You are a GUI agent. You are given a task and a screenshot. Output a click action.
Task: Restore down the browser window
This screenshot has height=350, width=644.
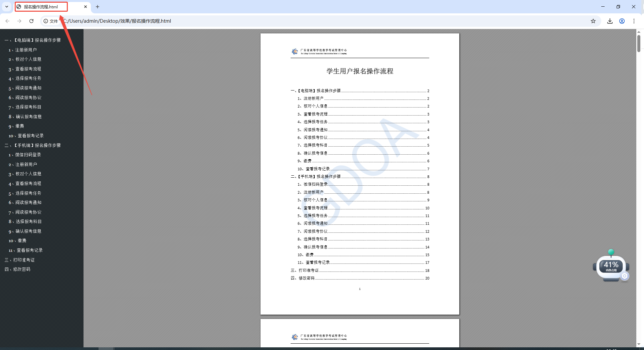pos(618,7)
